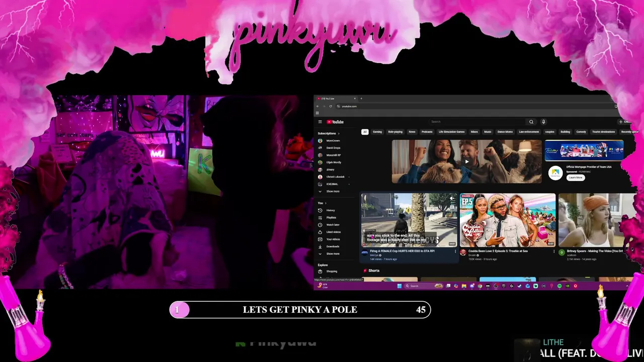The width and height of the screenshot is (644, 362).
Task: Open File Explorer from the taskbar
Action: click(463, 286)
